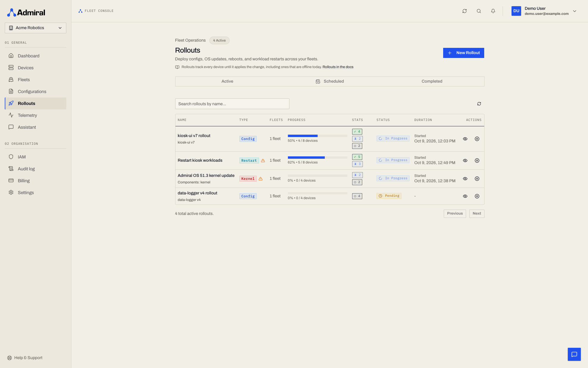Image resolution: width=588 pixels, height=368 pixels.
Task: View Restart kiosk workloads eye icon
Action: 465,161
